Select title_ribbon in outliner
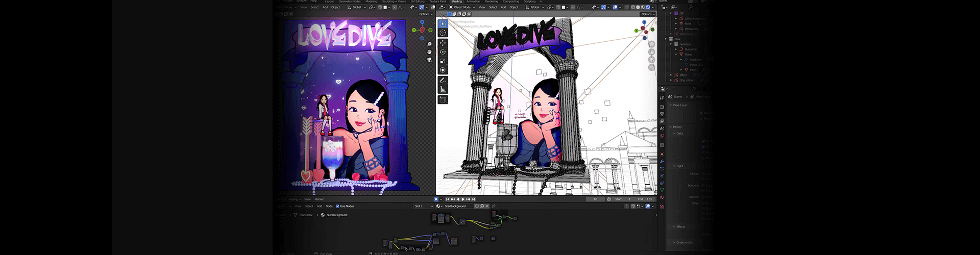980x255 pixels. coord(687,80)
